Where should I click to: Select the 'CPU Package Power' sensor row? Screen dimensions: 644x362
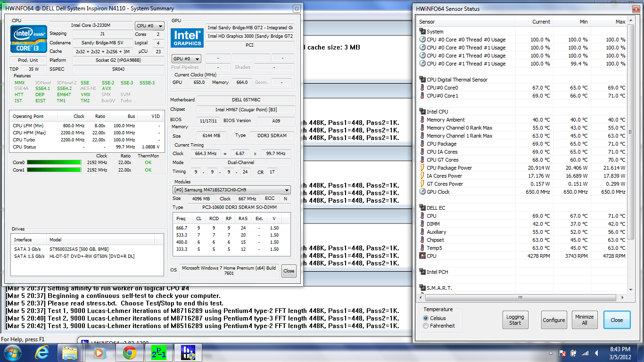pyautogui.click(x=523, y=168)
